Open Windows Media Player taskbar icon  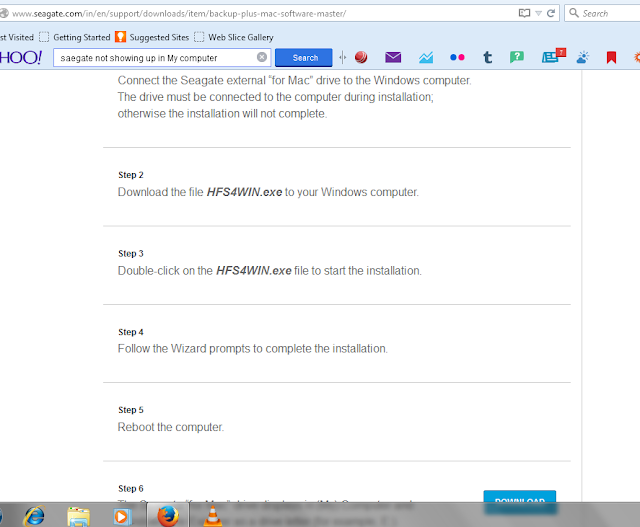pyautogui.click(x=121, y=516)
